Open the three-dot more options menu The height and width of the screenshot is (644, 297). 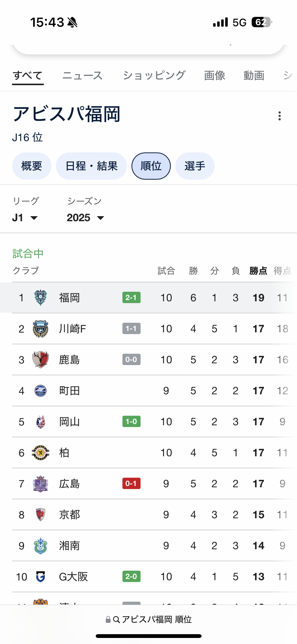point(279,116)
